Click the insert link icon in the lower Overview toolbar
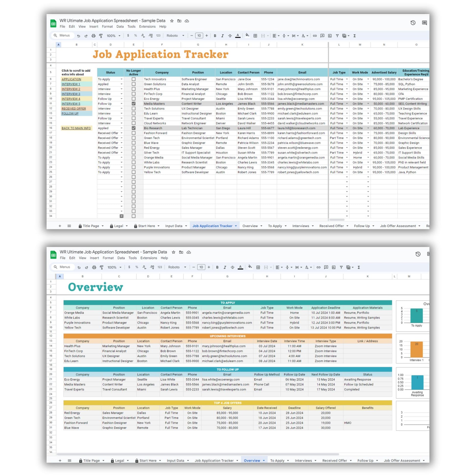476x476 pixels. coord(318,267)
